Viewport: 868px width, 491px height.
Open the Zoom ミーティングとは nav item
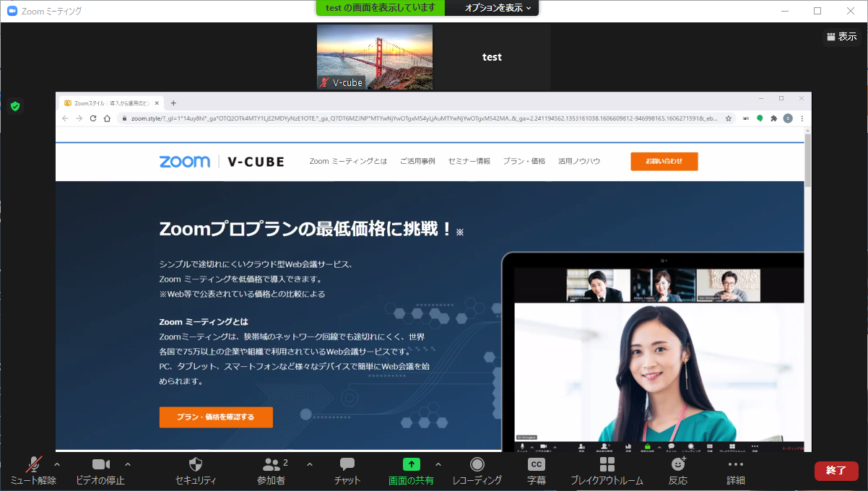tap(348, 161)
